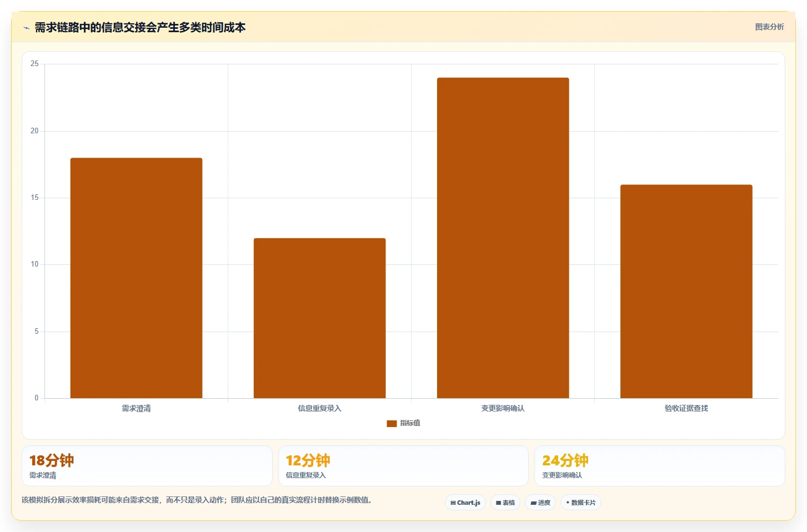
Task: Click the 数据卡片 tag chip
Action: click(x=581, y=503)
